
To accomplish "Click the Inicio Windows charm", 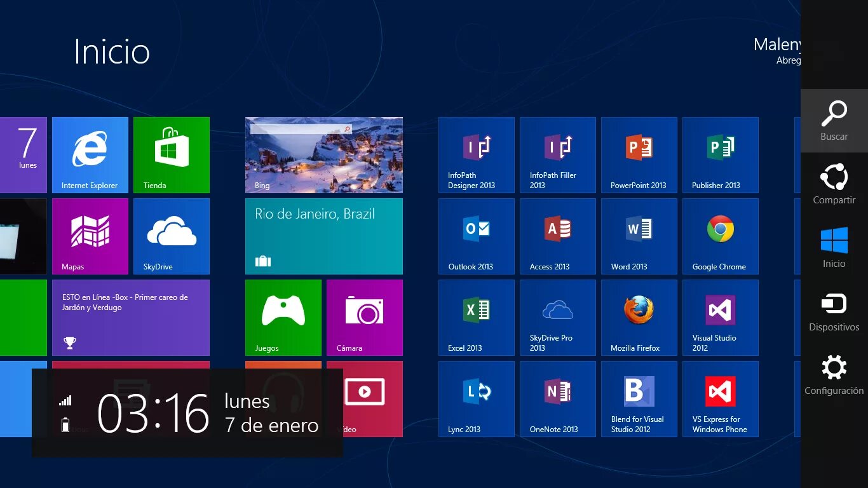I will pos(834,248).
